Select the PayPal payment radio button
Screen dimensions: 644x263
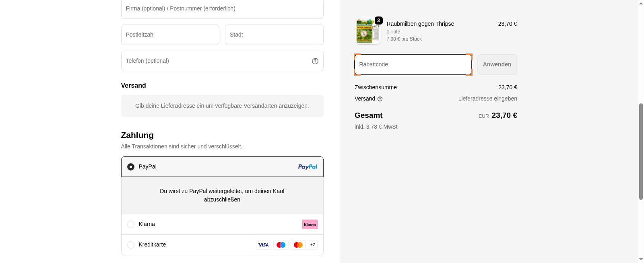pyautogui.click(x=131, y=167)
